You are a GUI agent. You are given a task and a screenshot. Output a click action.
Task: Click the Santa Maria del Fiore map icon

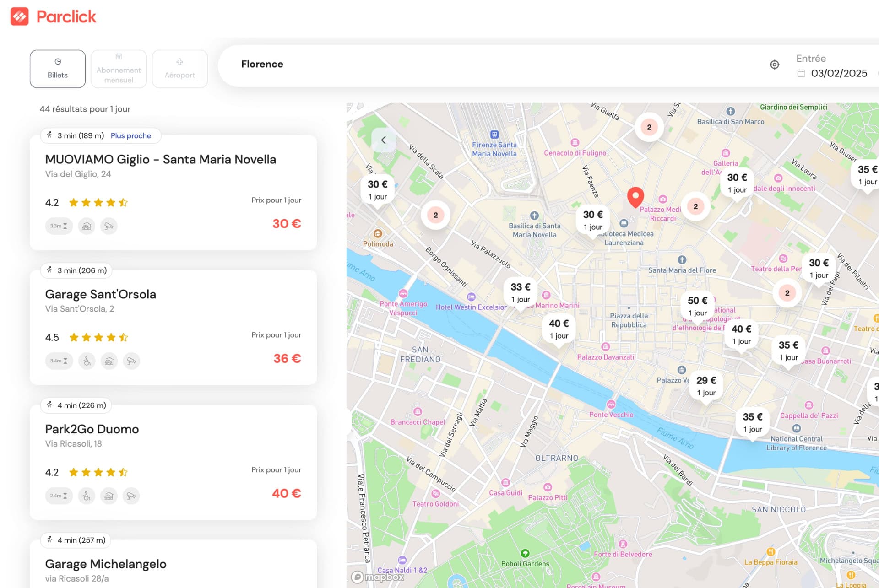[x=682, y=260]
